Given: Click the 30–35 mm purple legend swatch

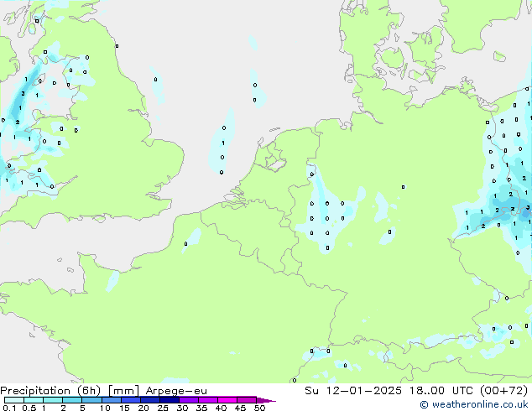Looking at the screenshot, I should point(188,400).
